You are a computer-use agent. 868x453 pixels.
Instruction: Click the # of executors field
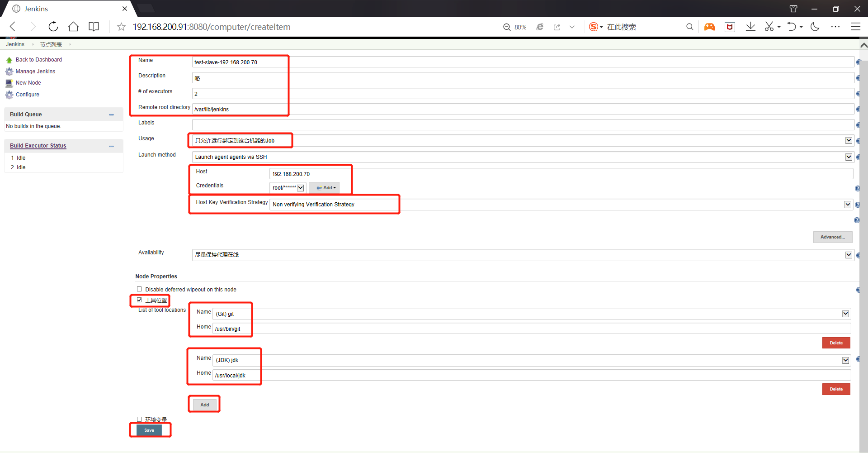(523, 94)
